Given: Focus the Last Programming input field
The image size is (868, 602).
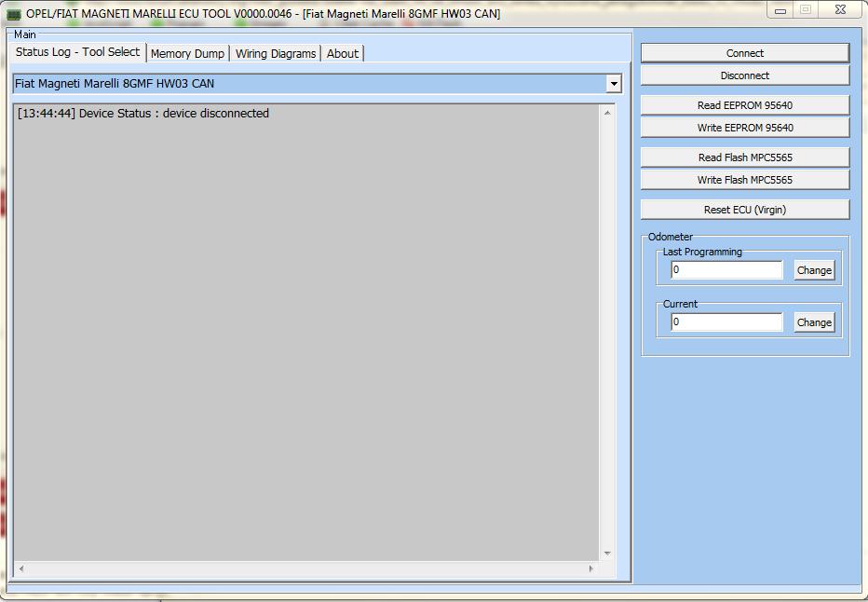Looking at the screenshot, I should pos(726,269).
